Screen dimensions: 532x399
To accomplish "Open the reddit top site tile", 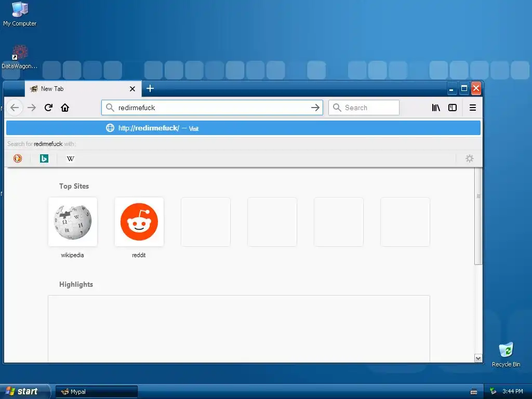I will point(139,222).
